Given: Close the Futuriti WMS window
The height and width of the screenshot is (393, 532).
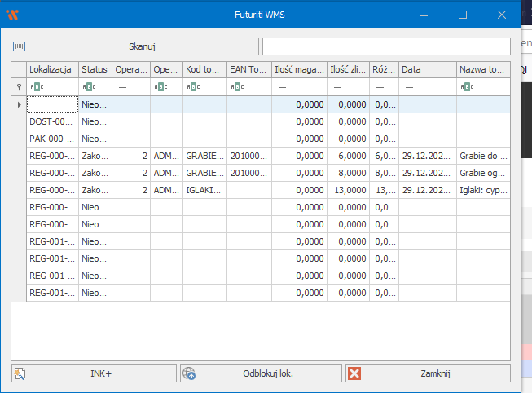Looking at the screenshot, I should [502, 15].
